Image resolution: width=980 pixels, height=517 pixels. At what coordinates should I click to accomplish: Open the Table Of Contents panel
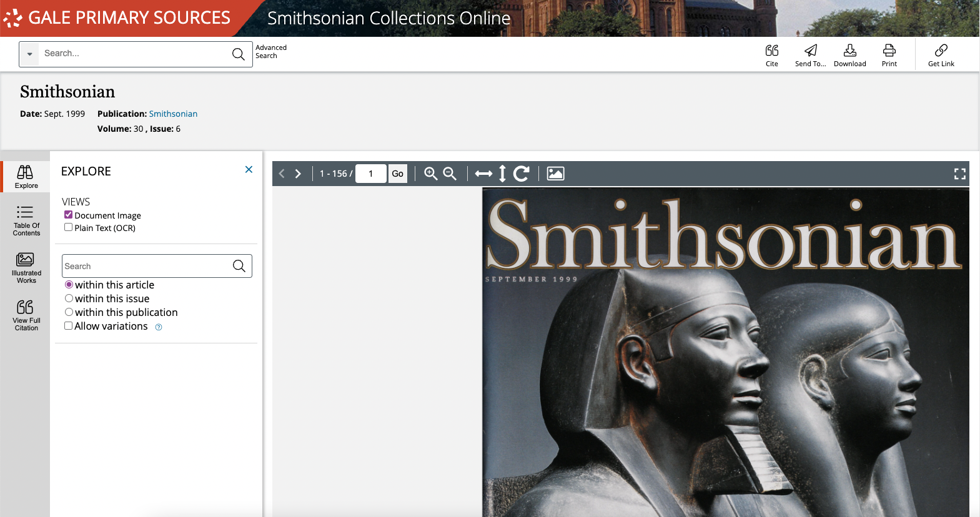[x=26, y=220]
